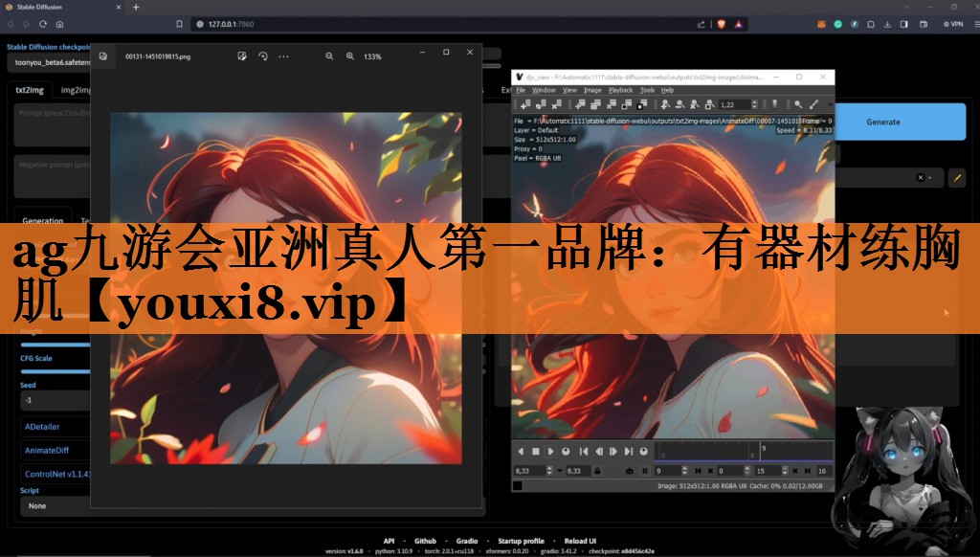Open the Script dropdown showing None
This screenshot has width=980, height=557.
(55, 505)
